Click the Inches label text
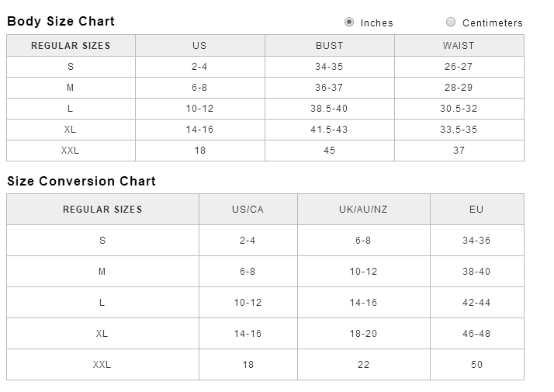 [376, 23]
